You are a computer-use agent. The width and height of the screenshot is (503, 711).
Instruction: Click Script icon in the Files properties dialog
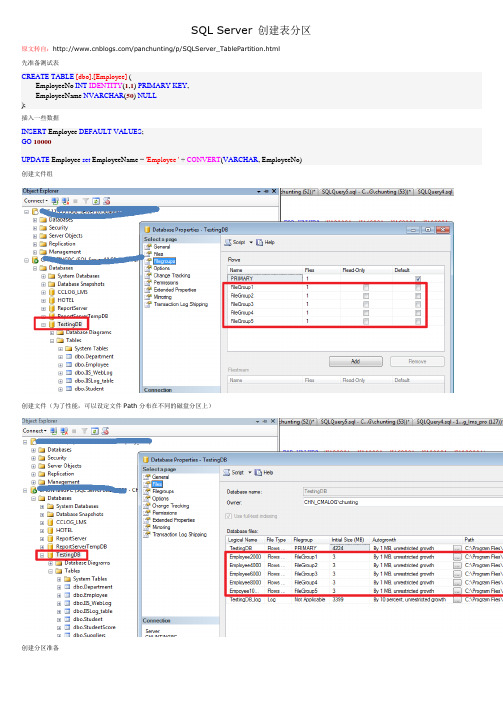click(x=227, y=472)
